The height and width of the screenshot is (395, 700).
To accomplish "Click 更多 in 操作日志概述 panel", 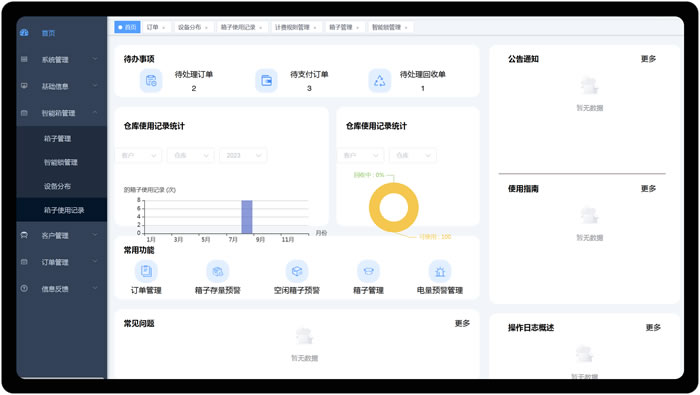I will [x=653, y=328].
